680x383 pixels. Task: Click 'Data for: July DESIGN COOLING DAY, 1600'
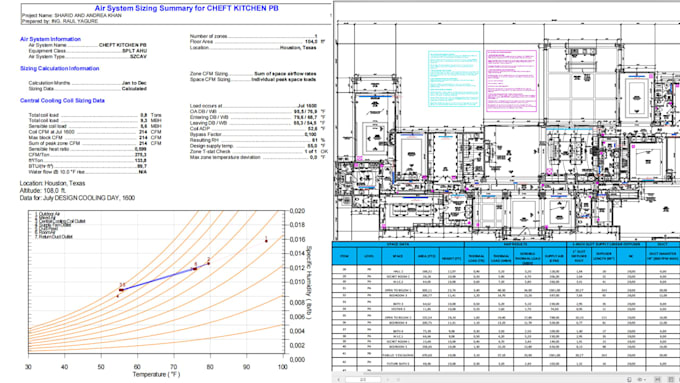point(77,198)
